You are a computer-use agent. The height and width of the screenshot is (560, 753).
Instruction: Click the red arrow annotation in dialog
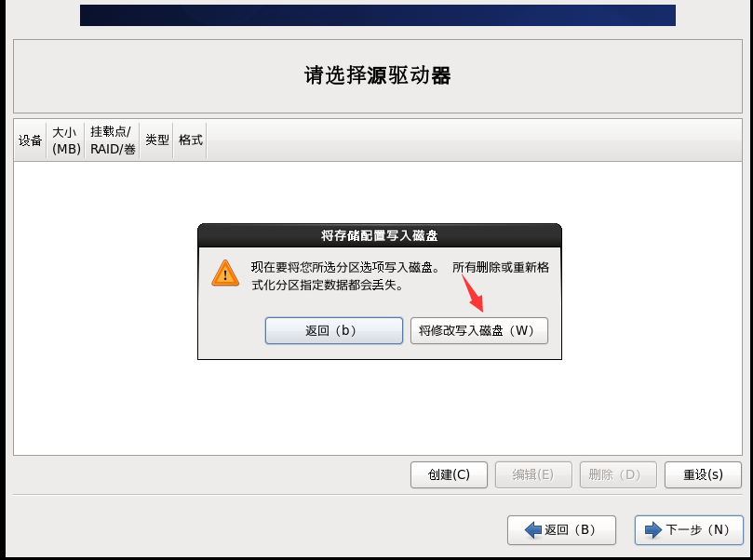coord(473,293)
